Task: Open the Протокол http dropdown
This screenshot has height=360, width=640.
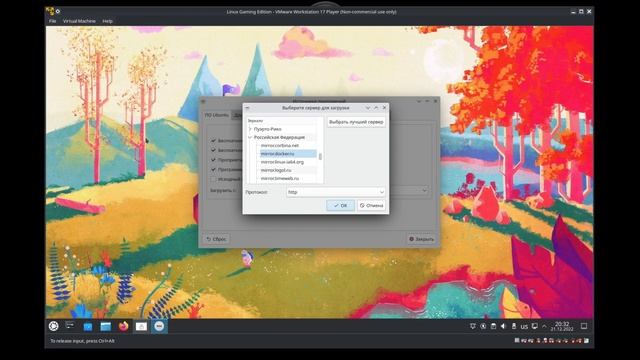Action: pyautogui.click(x=336, y=192)
